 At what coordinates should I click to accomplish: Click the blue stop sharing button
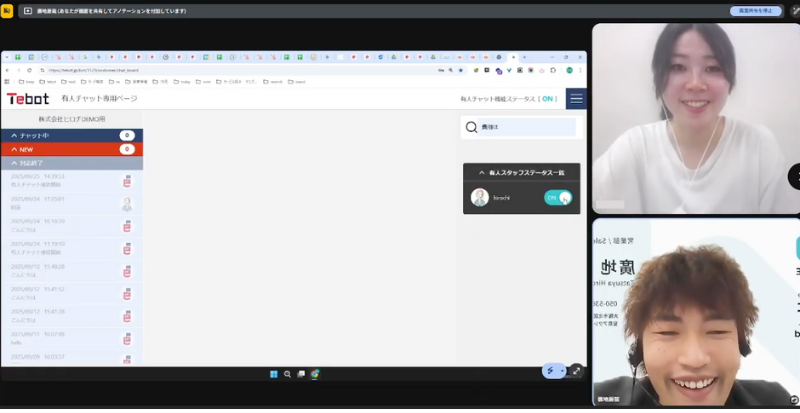tap(755, 10)
